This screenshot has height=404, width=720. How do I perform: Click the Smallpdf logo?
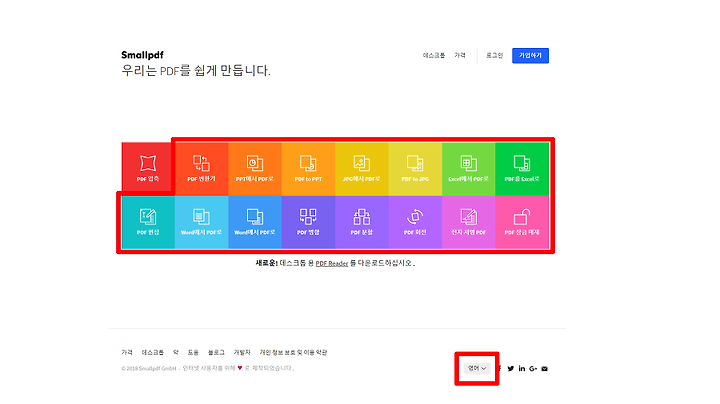point(142,55)
